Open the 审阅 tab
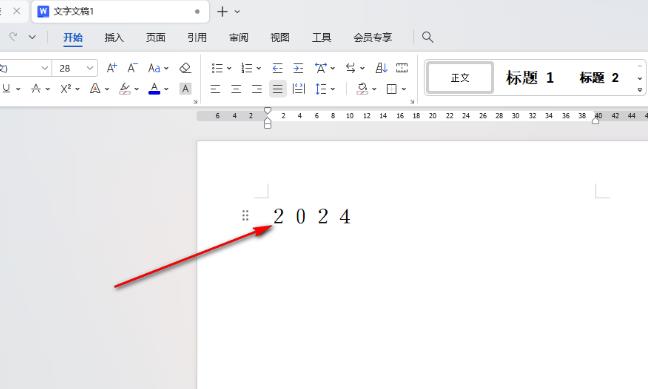648x389 pixels. [239, 38]
